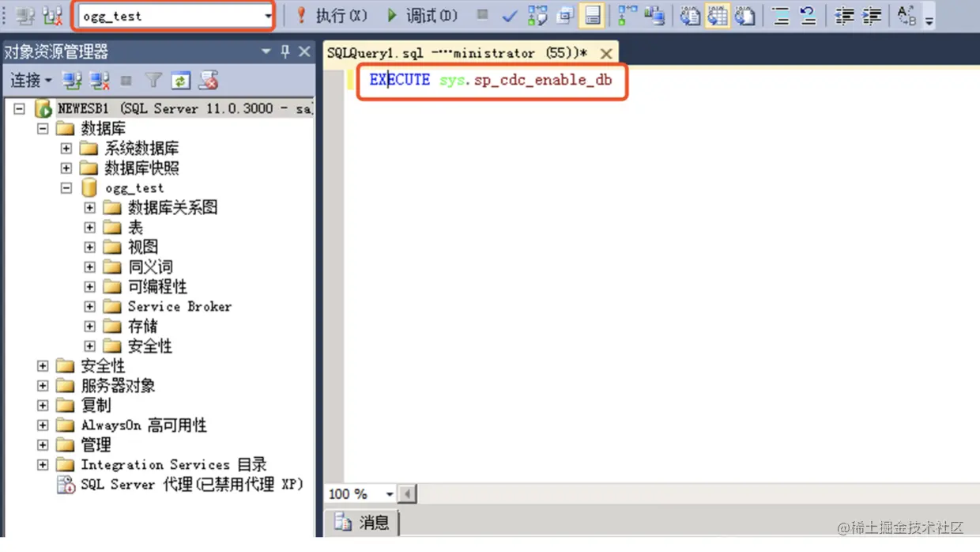Open the Query Options toolbar icon
Viewport: 980px width, 552px height.
pyautogui.click(x=564, y=16)
